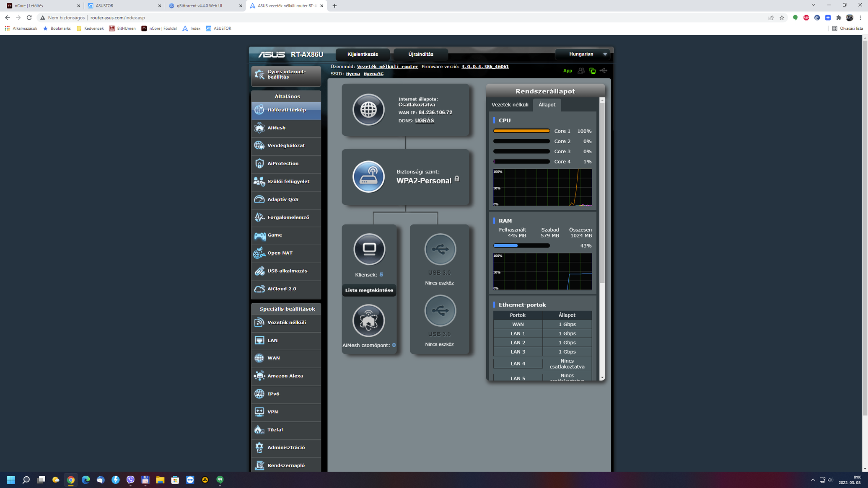Click the Kijelentkezés logout button
Image resolution: width=868 pixels, height=488 pixels.
[363, 54]
